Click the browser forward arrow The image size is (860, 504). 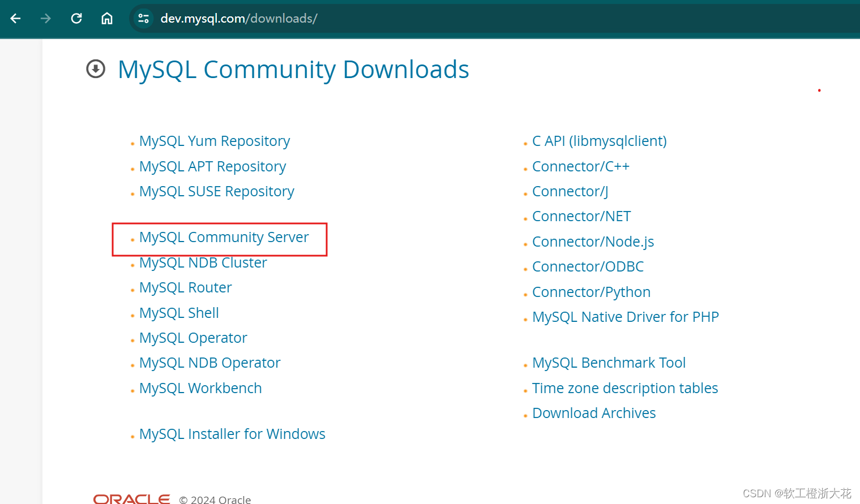pos(45,18)
